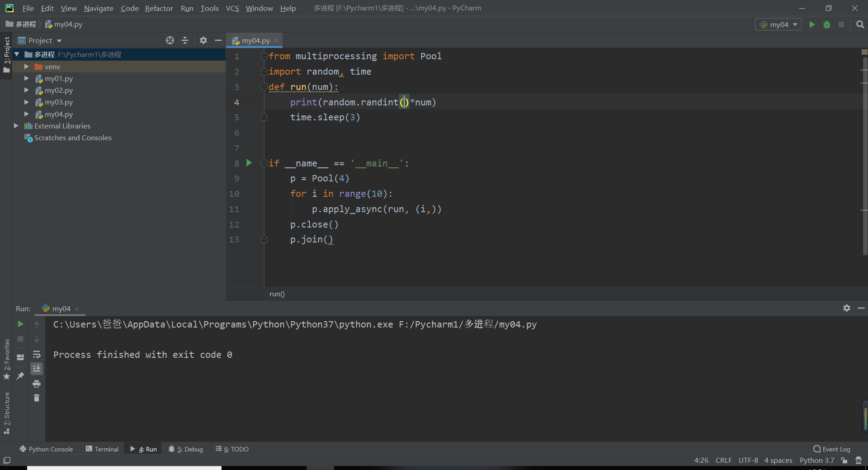868x470 pixels.
Task: Click the run() breadcrumb below the editor
Action: coord(277,294)
